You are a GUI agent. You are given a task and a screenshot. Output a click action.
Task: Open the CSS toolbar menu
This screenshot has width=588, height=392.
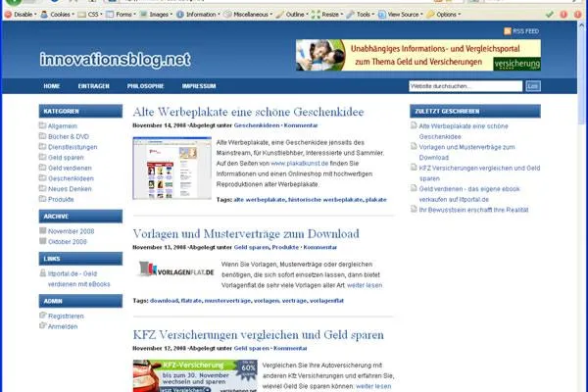coord(90,15)
